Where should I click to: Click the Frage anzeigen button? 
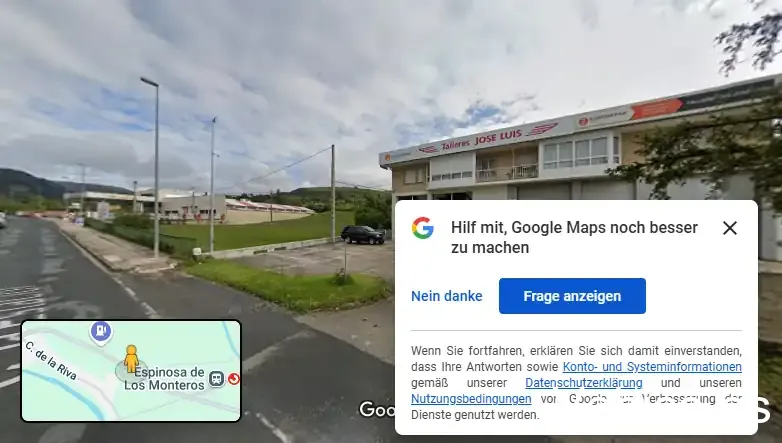coord(572,296)
